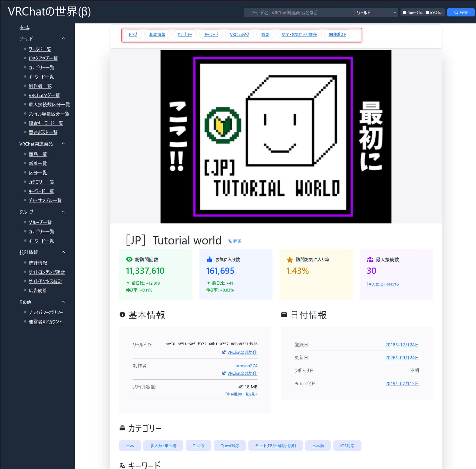The width and height of the screenshot is (476, 469).
Task: Click the info icon beside 基本情報 heading
Action: 122,315
